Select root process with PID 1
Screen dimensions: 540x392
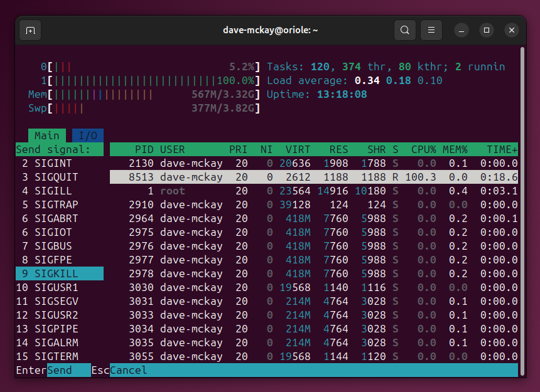314,191
